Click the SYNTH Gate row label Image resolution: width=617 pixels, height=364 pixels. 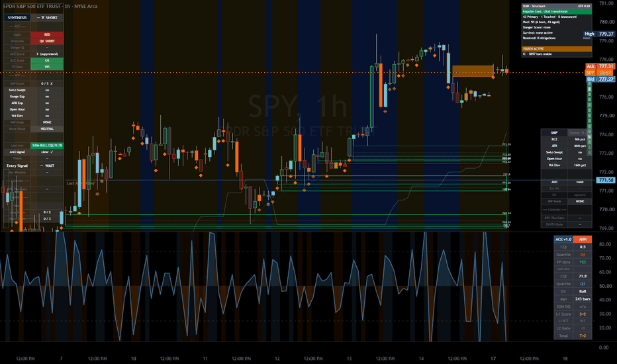coord(554,224)
